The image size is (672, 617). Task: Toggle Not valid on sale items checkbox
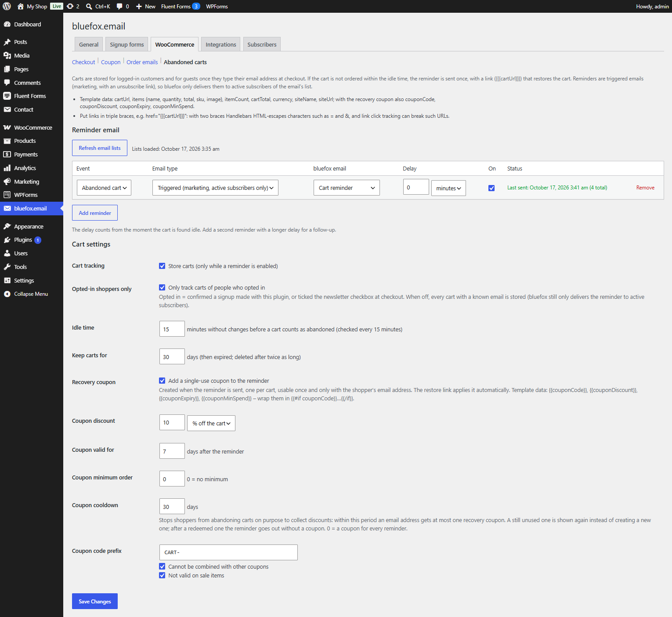point(162,575)
